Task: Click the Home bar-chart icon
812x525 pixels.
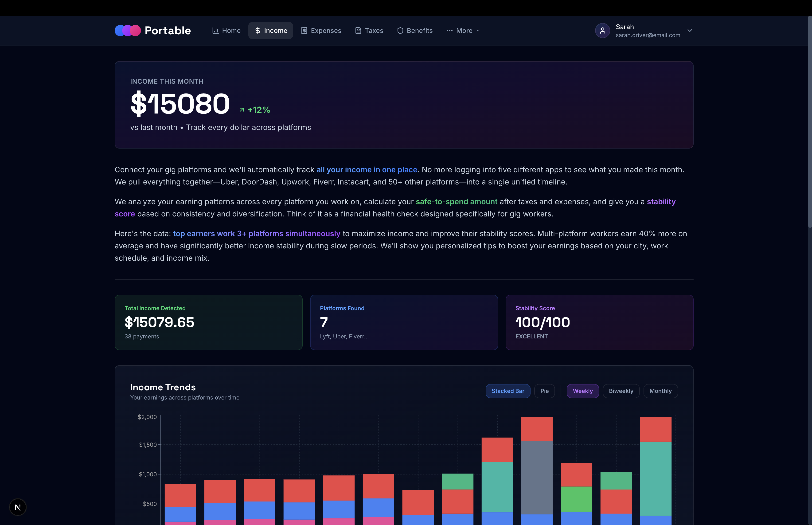Action: pyautogui.click(x=215, y=31)
